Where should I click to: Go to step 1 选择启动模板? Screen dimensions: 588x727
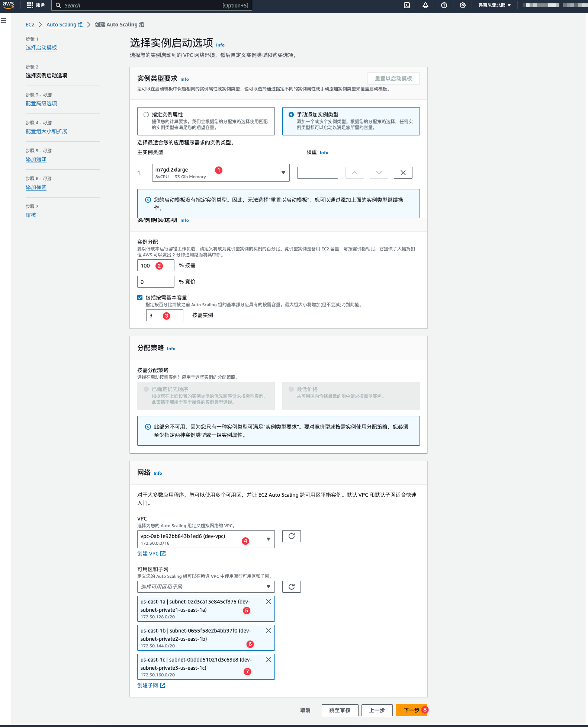click(41, 48)
